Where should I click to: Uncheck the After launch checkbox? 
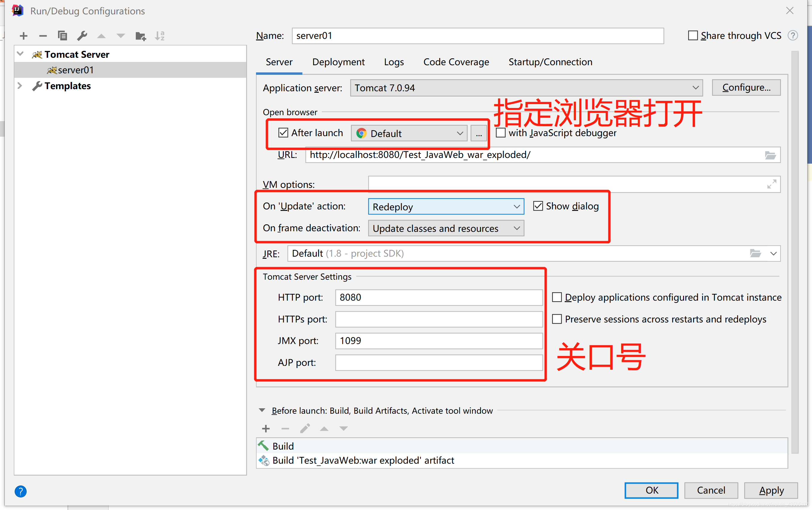pos(283,133)
